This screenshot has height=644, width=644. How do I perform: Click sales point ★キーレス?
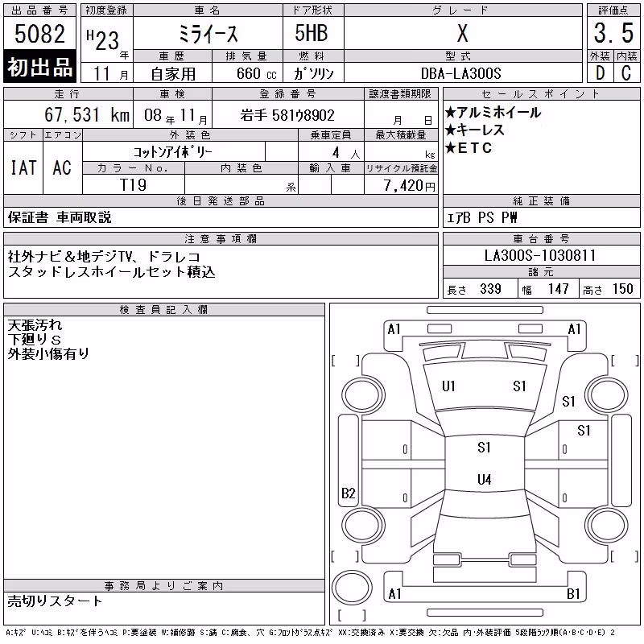tap(475, 130)
